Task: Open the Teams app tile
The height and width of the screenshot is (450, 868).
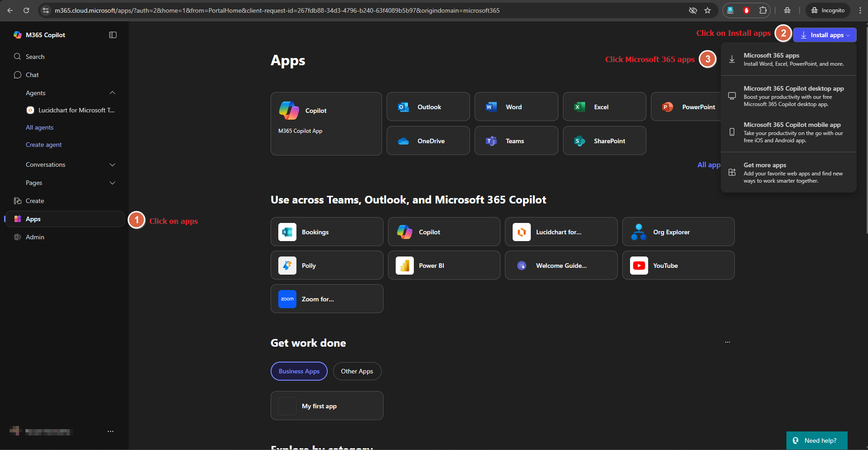Action: pos(516,141)
